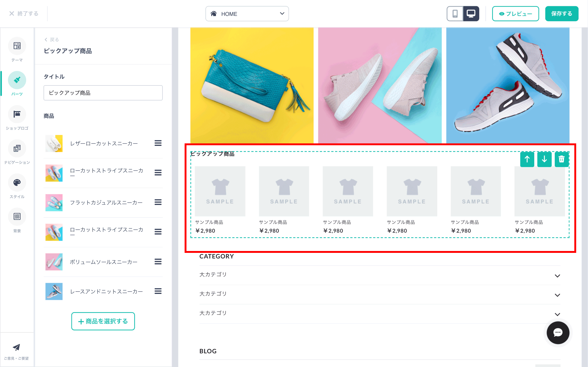
Task: Click reorder handle for フラットカジュアルスニーカー
Action: coord(158,202)
